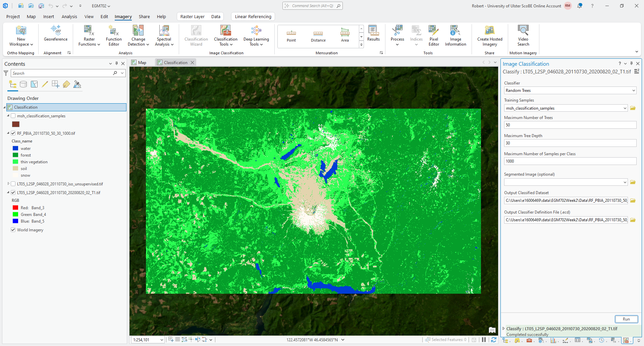Viewport: 644px width, 346px height.
Task: Open the notifications bell
Action: point(580,6)
